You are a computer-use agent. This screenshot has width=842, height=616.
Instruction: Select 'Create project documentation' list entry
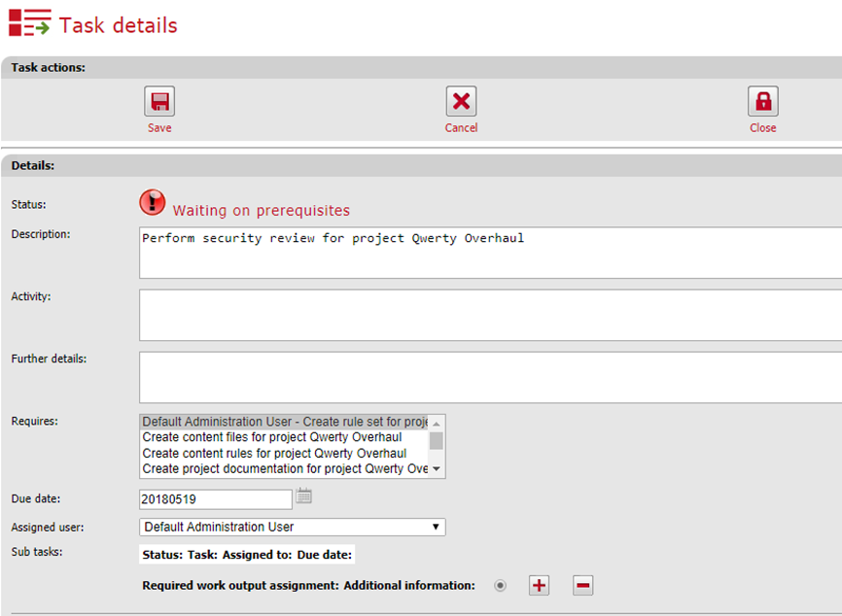(284, 468)
